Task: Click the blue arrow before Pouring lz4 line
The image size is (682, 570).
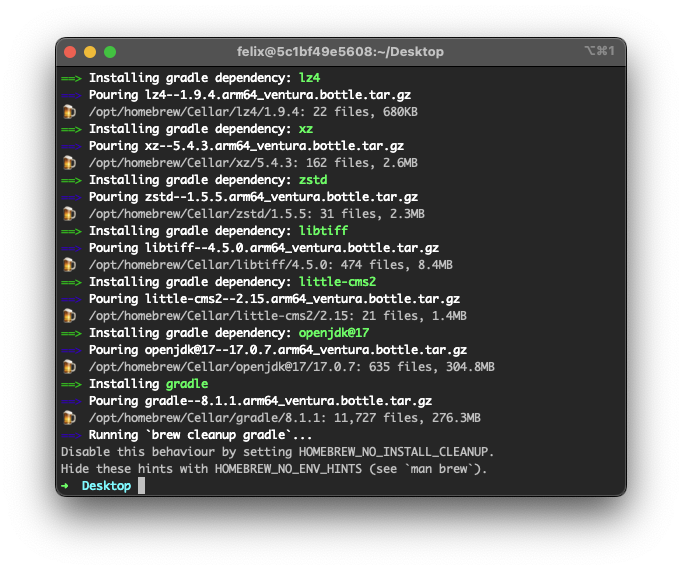Action: (x=71, y=96)
